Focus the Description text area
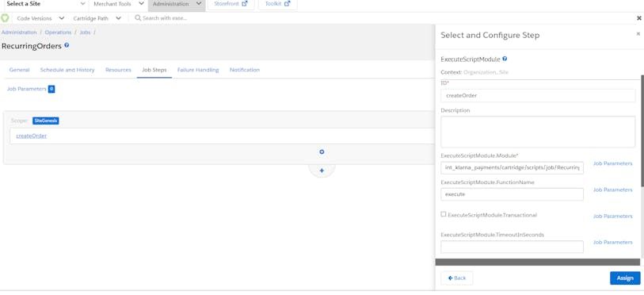This screenshot has height=295, width=644. (538, 132)
